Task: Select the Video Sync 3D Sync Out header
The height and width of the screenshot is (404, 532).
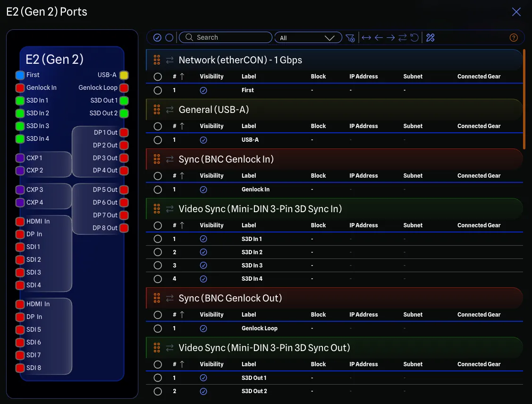Action: pos(264,348)
